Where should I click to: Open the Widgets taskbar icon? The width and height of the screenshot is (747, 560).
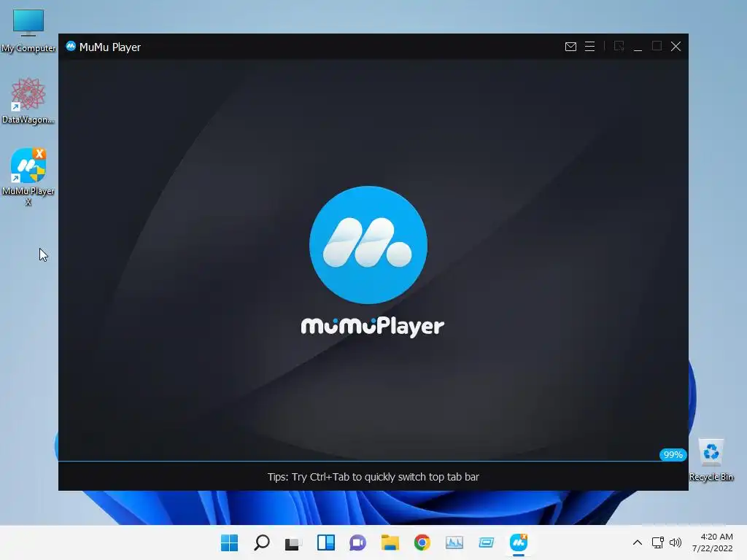coord(326,542)
